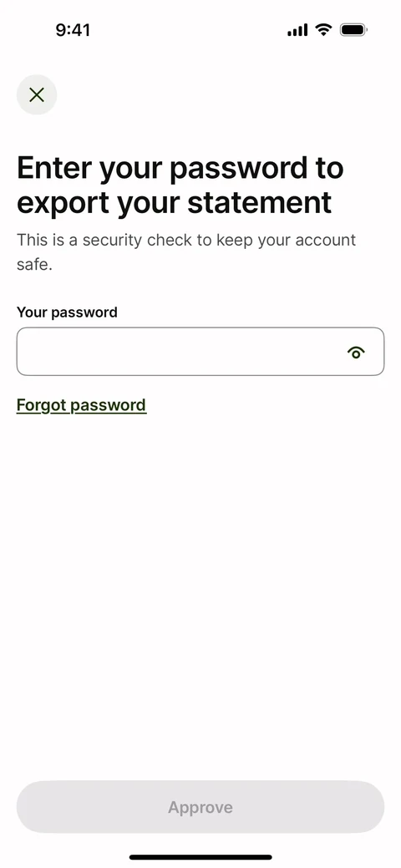The width and height of the screenshot is (401, 868).
Task: Click the green X icon in circle
Action: coord(37,94)
